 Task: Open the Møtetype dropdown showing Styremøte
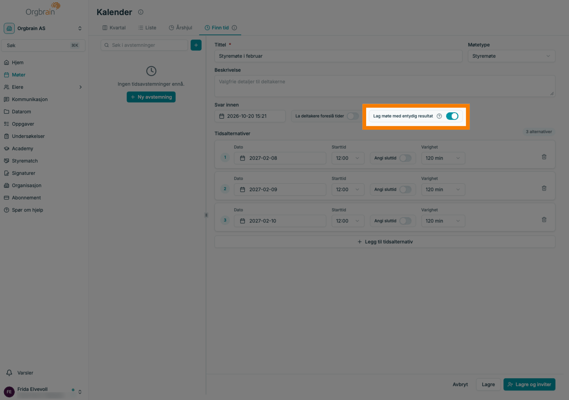point(511,56)
